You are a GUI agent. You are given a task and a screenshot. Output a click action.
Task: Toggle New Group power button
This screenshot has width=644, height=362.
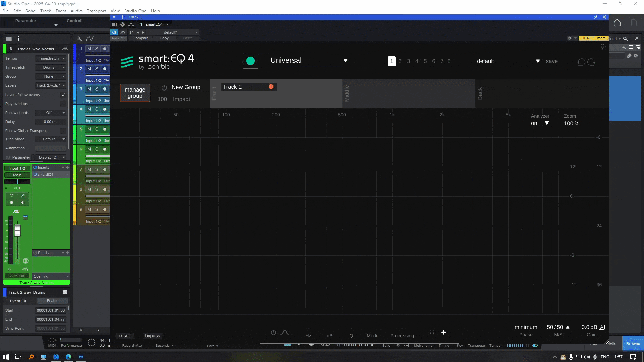click(x=164, y=87)
